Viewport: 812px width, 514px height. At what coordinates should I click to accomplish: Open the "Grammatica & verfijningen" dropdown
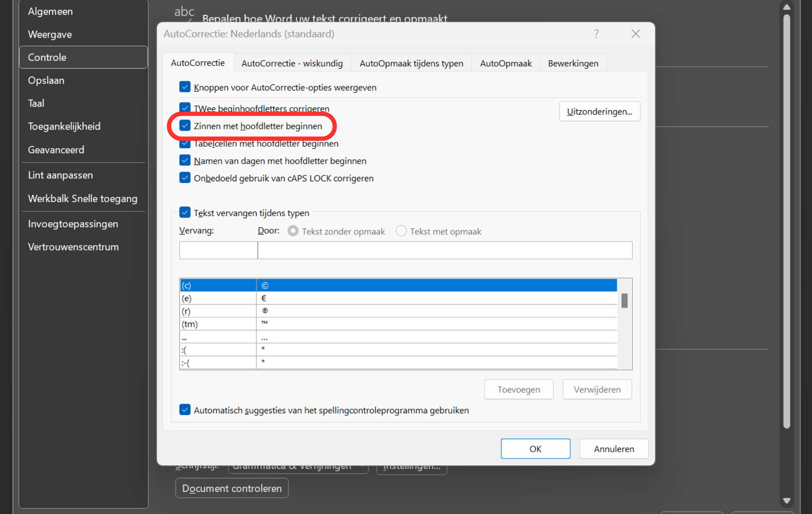(x=298, y=466)
